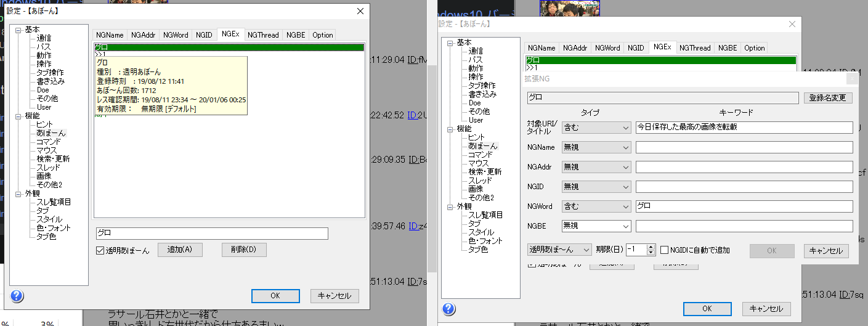Screen dimensions: 868x326
Task: Confirm with OK in left settings window
Action: click(x=275, y=296)
